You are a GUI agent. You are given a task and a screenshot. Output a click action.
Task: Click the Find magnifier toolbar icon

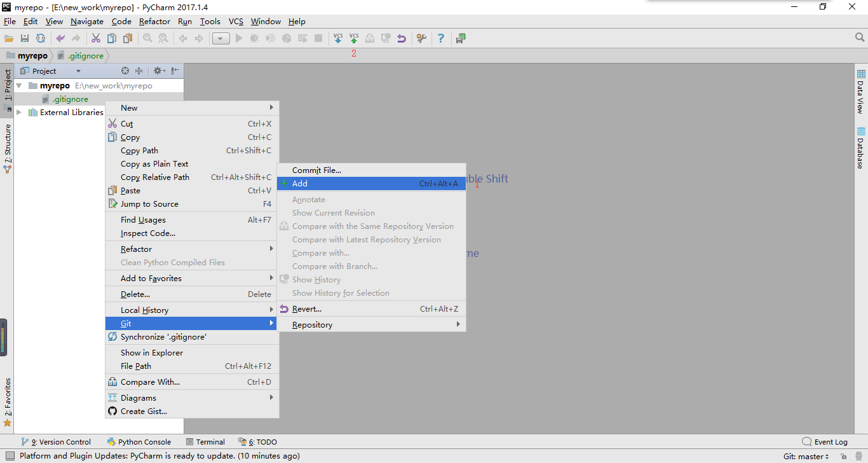point(147,39)
